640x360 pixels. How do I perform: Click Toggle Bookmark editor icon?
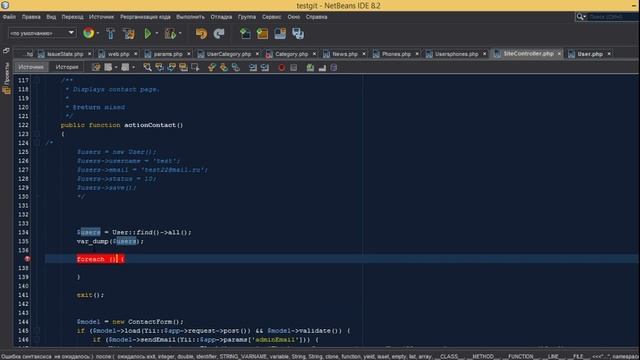(236, 67)
